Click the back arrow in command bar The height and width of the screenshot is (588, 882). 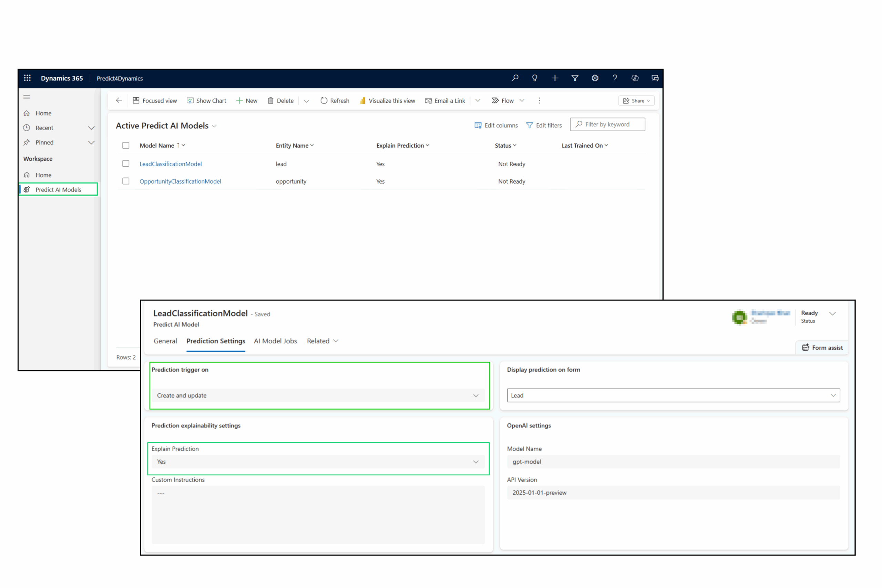[x=119, y=101]
